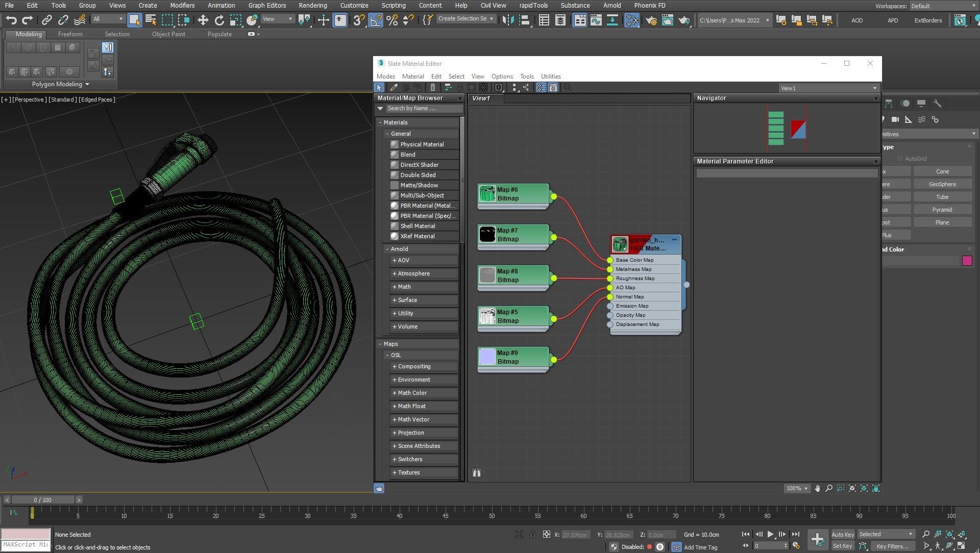Viewport: 980px width, 553px height.
Task: Click Play Animation button
Action: 770,534
